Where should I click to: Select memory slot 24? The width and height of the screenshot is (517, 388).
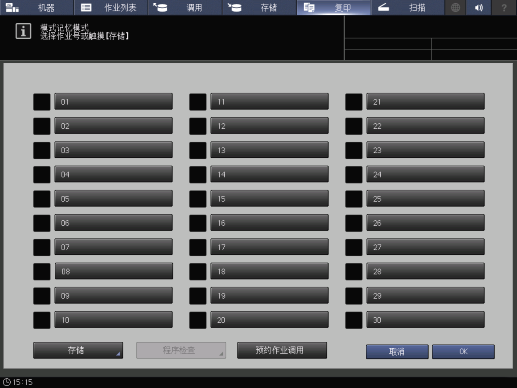[x=426, y=174]
